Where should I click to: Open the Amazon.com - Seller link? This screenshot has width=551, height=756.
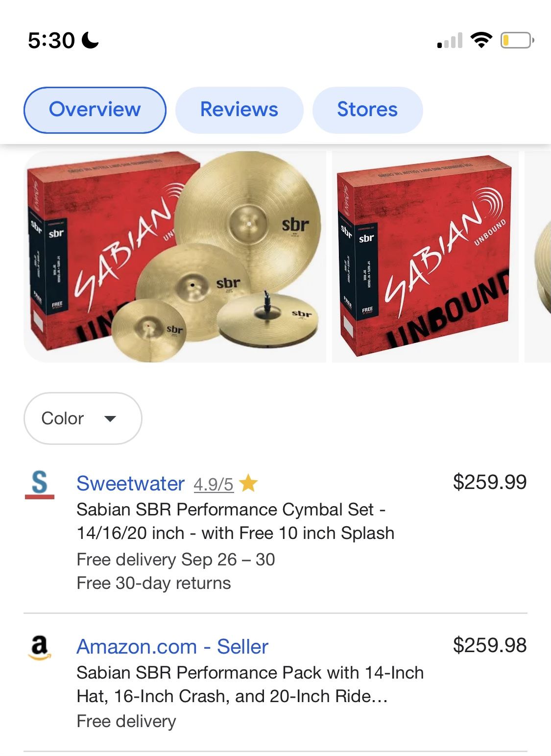pyautogui.click(x=172, y=647)
